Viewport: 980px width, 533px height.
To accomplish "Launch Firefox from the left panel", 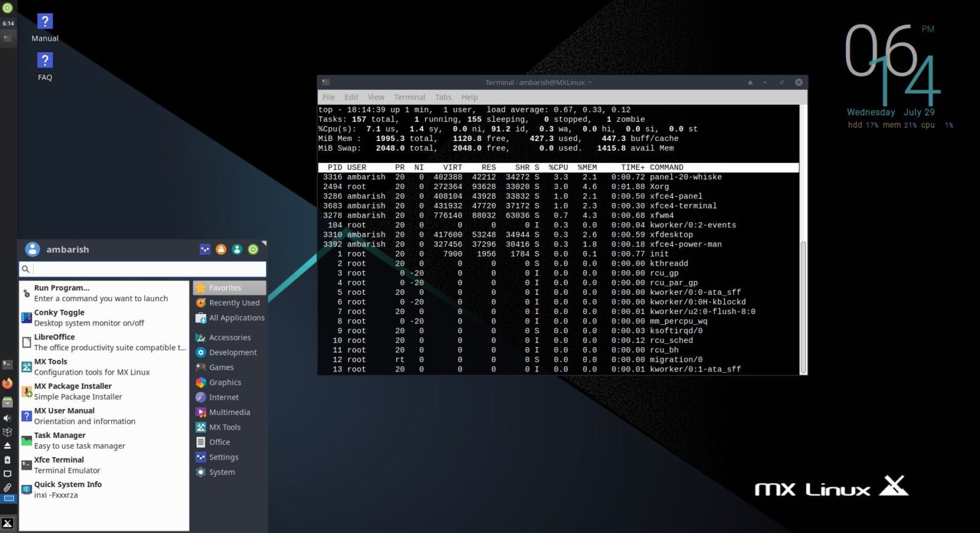I will (8, 384).
